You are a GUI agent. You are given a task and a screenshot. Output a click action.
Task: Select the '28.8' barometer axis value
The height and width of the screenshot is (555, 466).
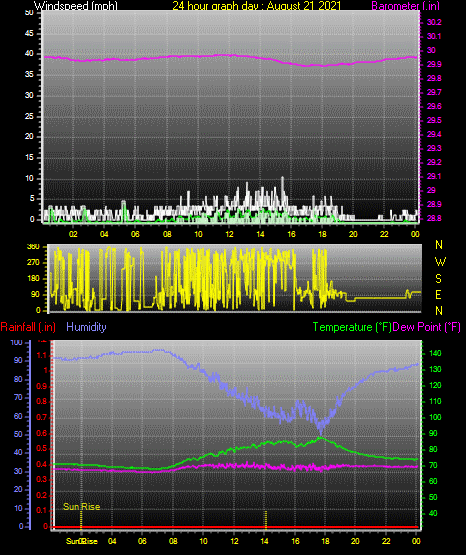434,218
